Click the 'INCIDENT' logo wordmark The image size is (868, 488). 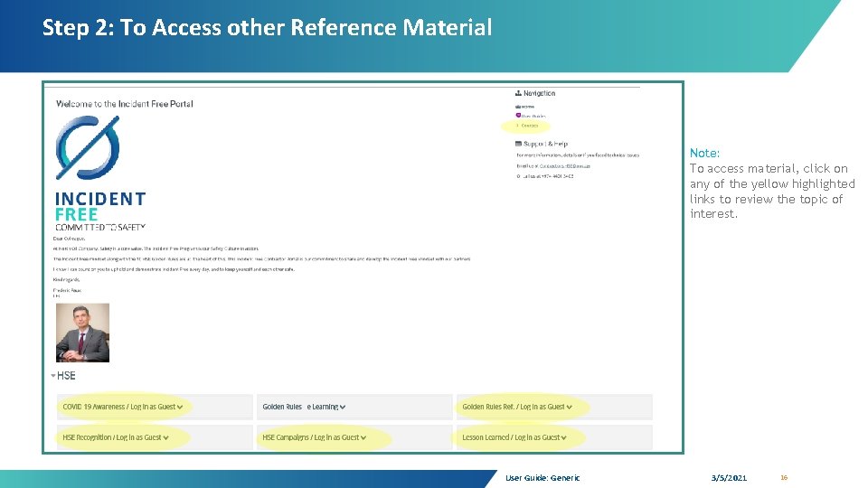coord(100,199)
